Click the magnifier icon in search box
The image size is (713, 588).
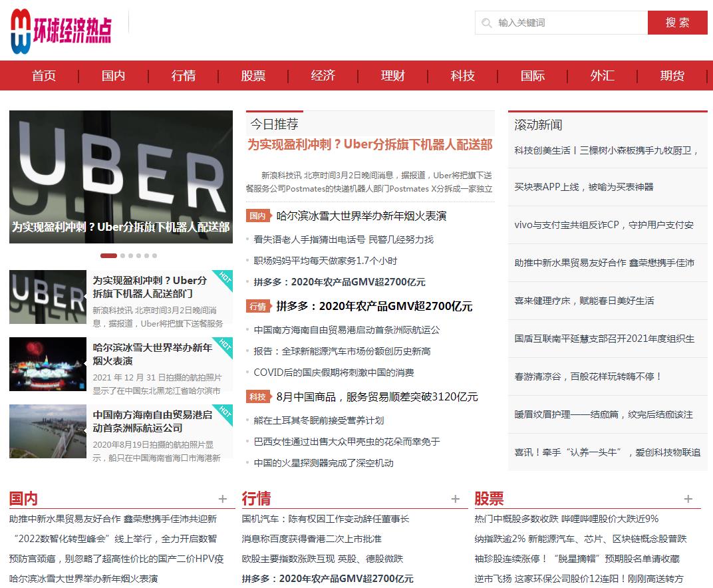(x=487, y=23)
